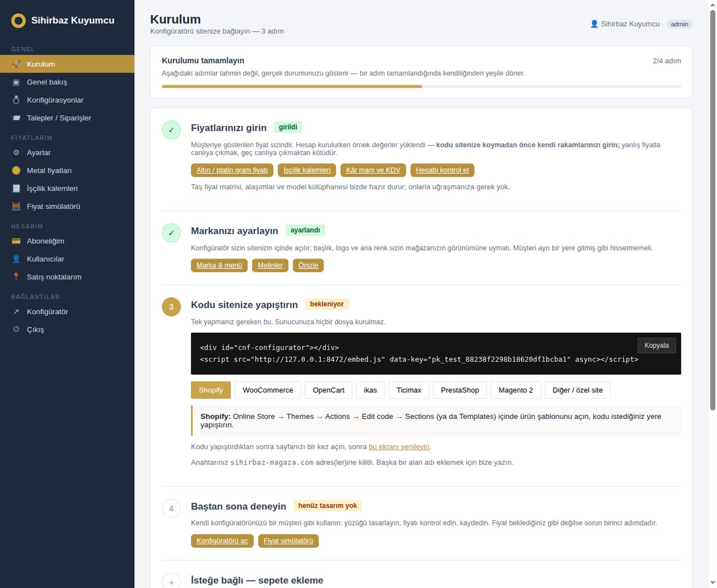Click the embed script code line
This screenshot has height=588, width=717.
(419, 359)
